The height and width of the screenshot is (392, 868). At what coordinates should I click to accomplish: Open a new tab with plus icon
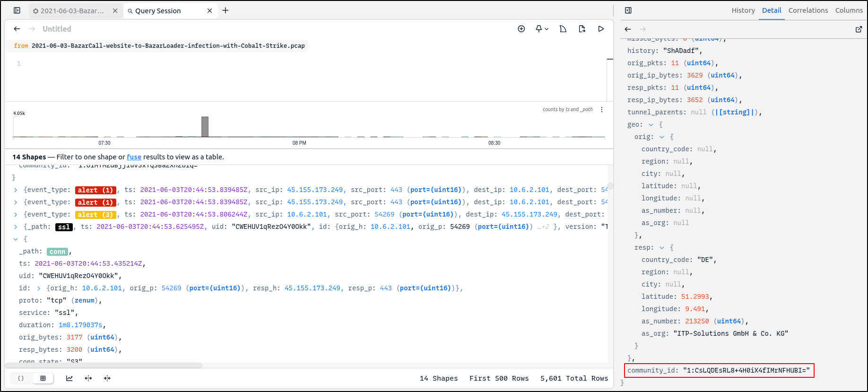(x=226, y=10)
